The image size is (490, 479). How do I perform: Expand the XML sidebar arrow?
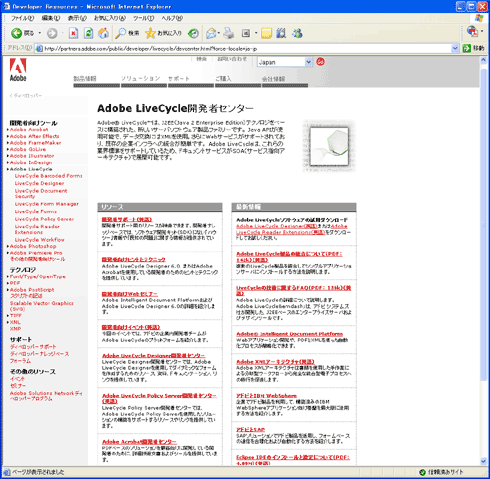tap(8, 322)
